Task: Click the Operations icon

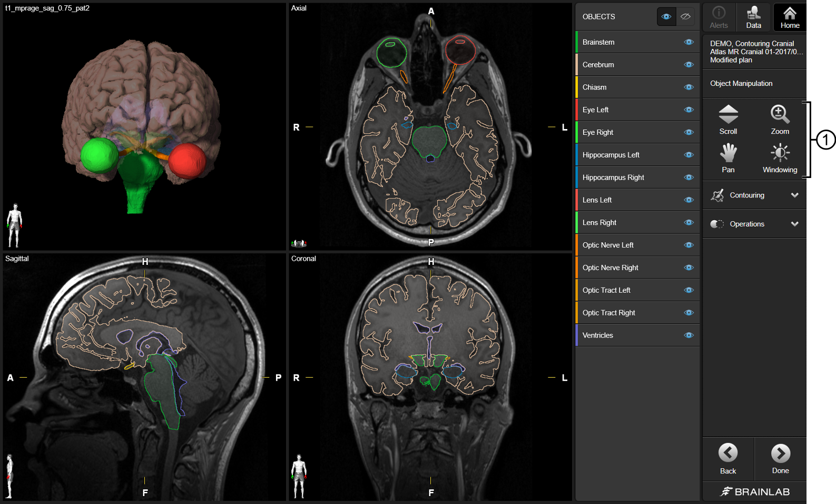Action: (717, 224)
